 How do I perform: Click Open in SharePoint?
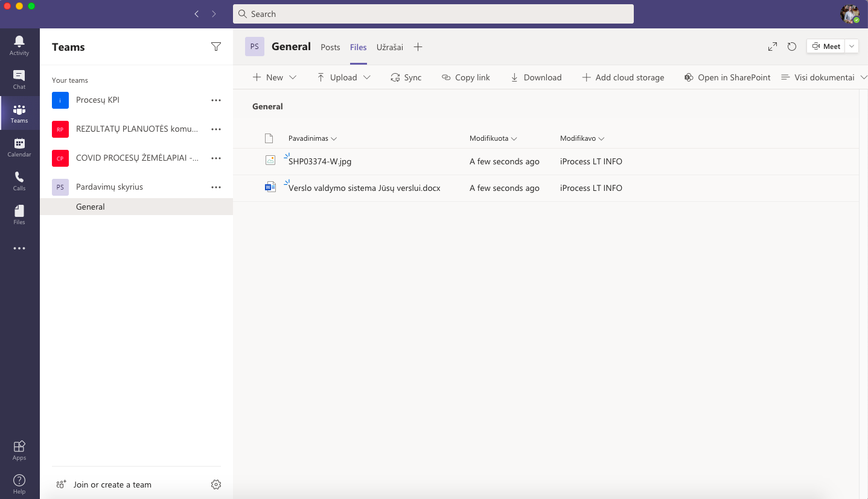tap(727, 77)
